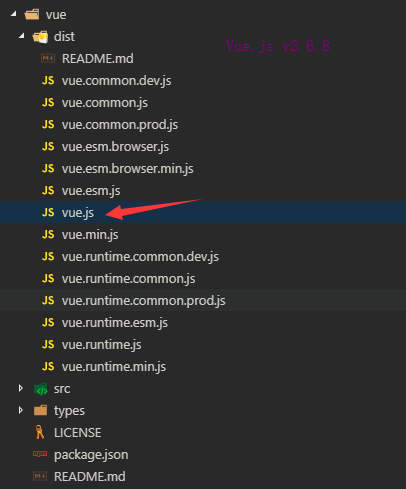Open the vue.min.js file
Image resolution: width=406 pixels, height=489 pixels.
pos(90,235)
